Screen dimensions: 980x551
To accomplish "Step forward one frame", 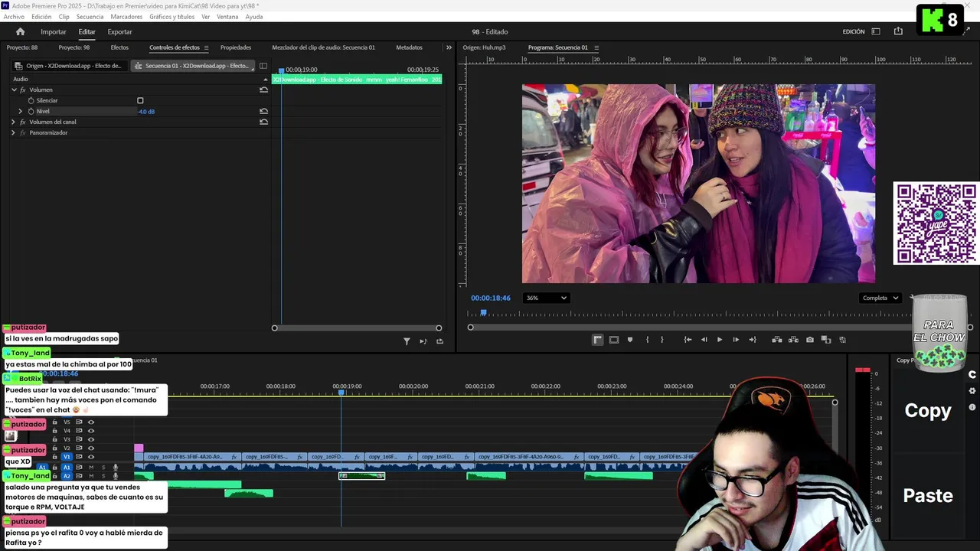I will point(736,340).
